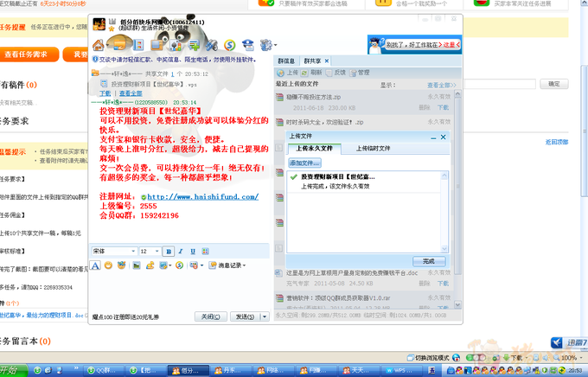
Task: Click the group avatar picture
Action: point(99,24)
